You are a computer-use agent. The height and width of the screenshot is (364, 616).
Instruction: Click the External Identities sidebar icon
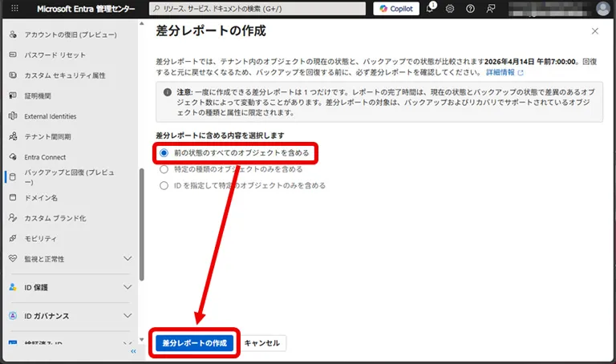click(13, 115)
